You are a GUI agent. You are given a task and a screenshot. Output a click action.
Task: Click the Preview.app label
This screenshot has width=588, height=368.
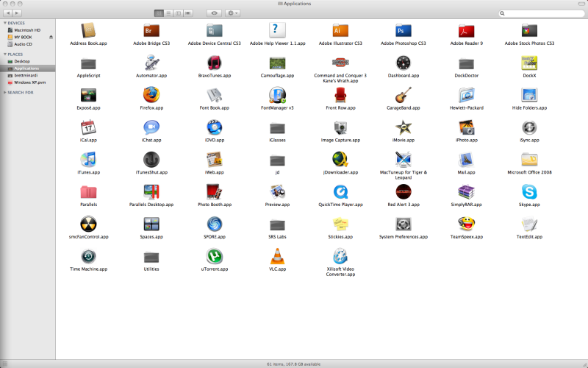pos(278,205)
